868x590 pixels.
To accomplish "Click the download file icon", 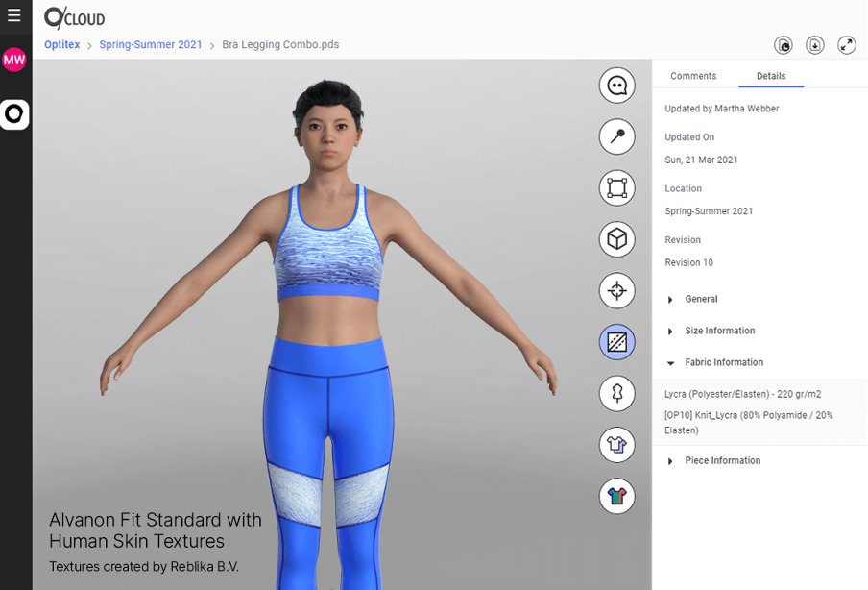I will [x=814, y=45].
